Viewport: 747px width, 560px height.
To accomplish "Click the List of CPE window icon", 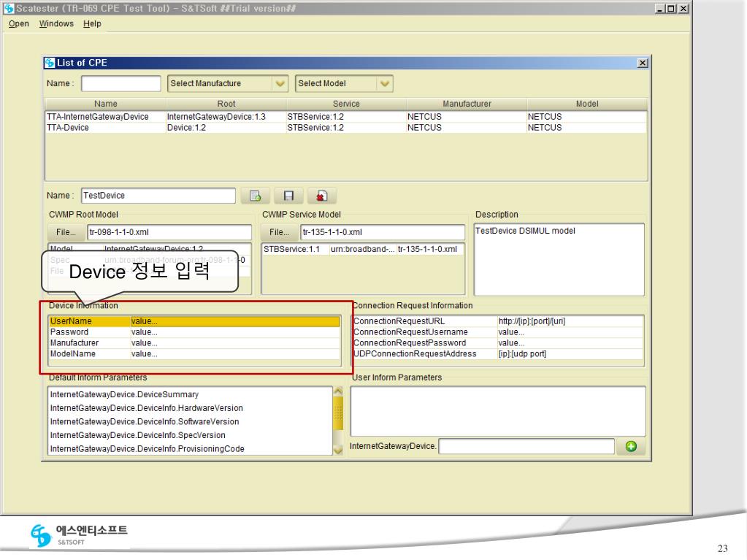I will pyautogui.click(x=50, y=63).
